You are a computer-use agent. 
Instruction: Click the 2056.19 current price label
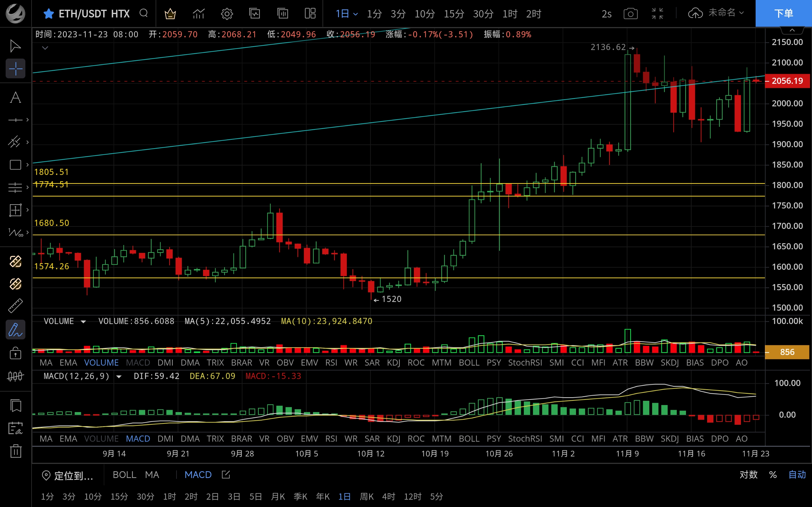(x=787, y=81)
